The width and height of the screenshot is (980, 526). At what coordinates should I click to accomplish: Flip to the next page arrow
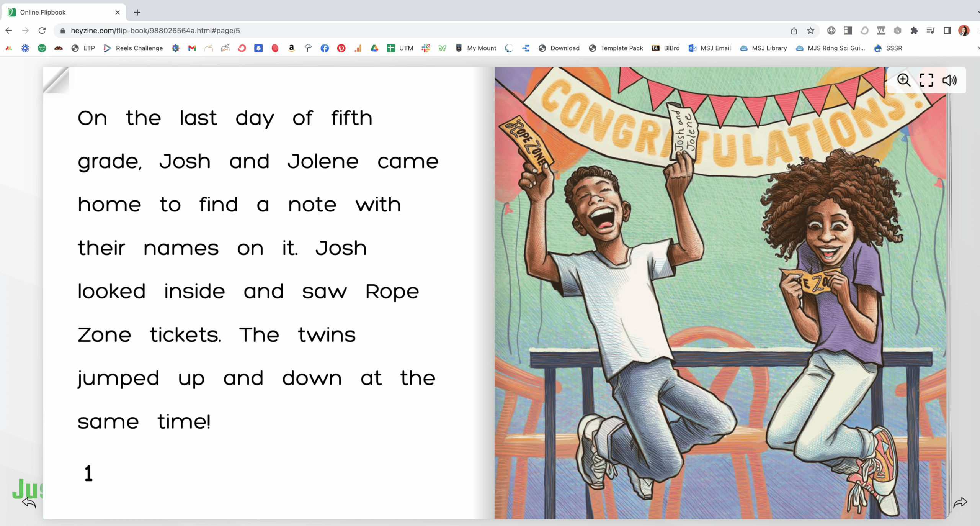point(960,502)
